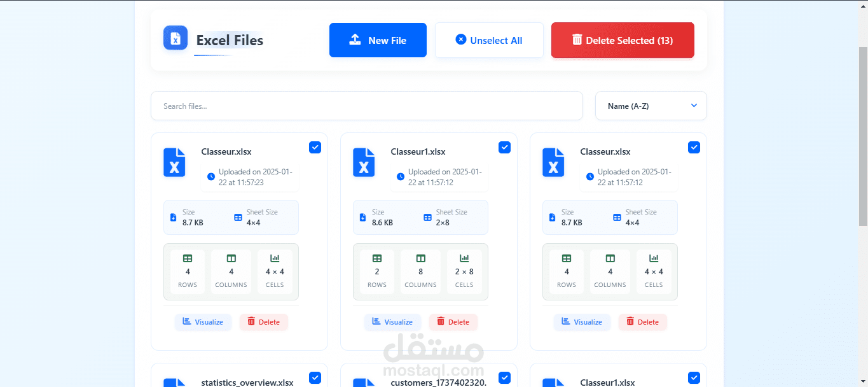This screenshot has height=387, width=868.
Task: Click the trash icon on Delete Selected (13)
Action: pos(577,39)
